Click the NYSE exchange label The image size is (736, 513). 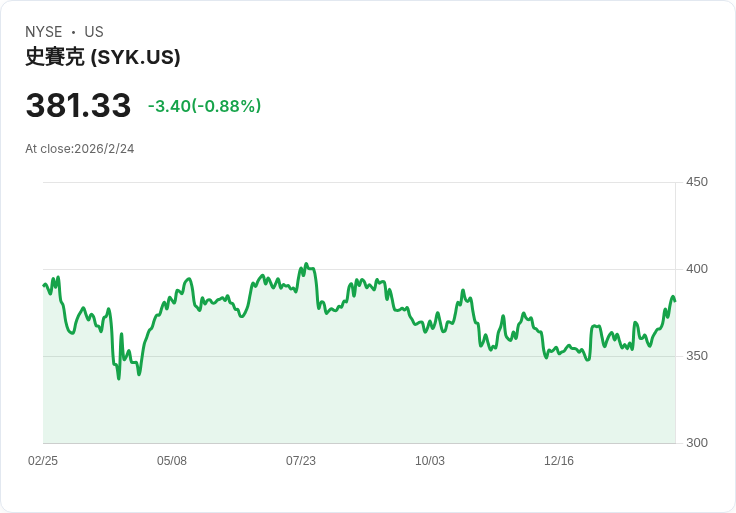tap(43, 32)
